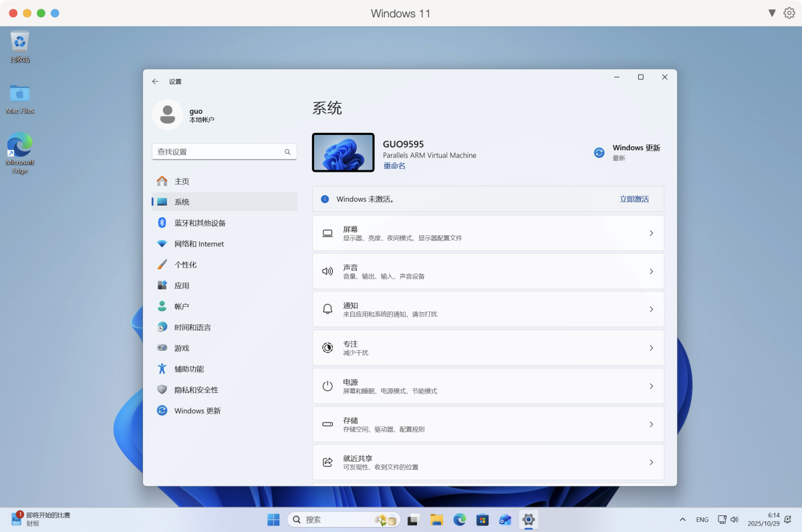Click the Accessibility figure icon in the sidebar
Screen dimensions: 802x532
tap(162, 369)
